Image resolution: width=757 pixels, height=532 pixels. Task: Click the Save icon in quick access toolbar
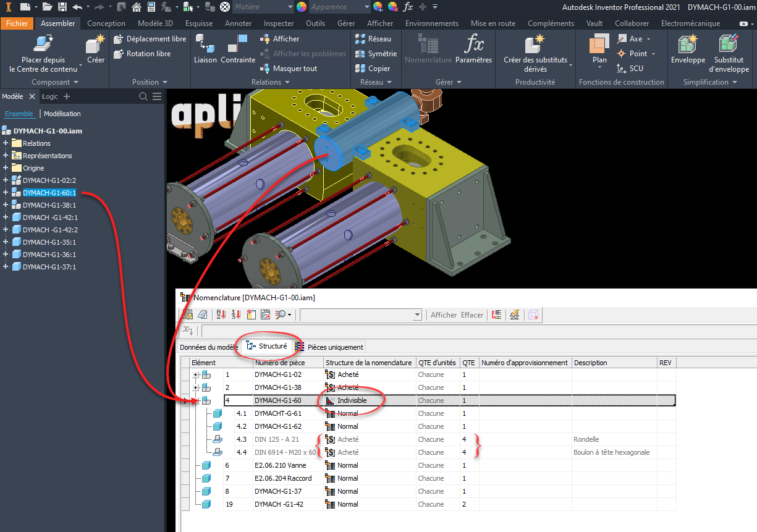(62, 7)
